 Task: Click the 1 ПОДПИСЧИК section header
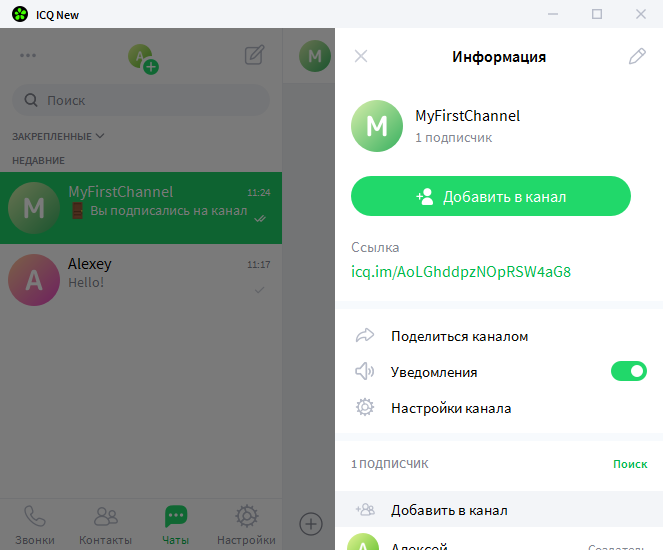[x=390, y=464]
